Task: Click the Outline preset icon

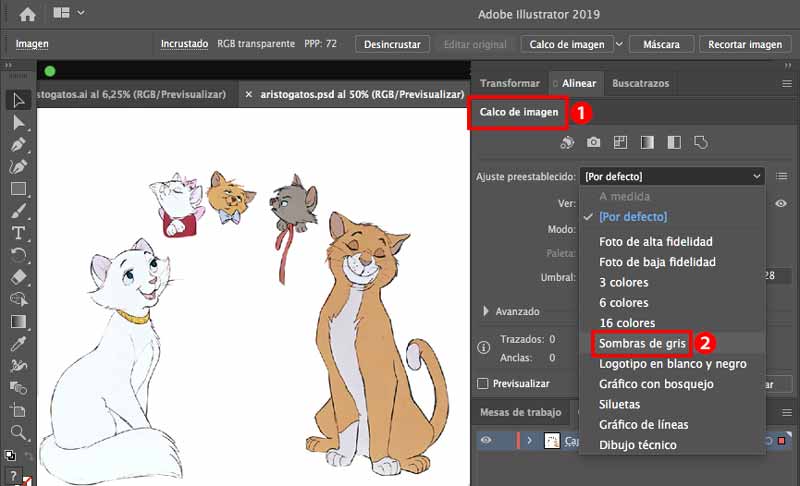Action: click(701, 143)
